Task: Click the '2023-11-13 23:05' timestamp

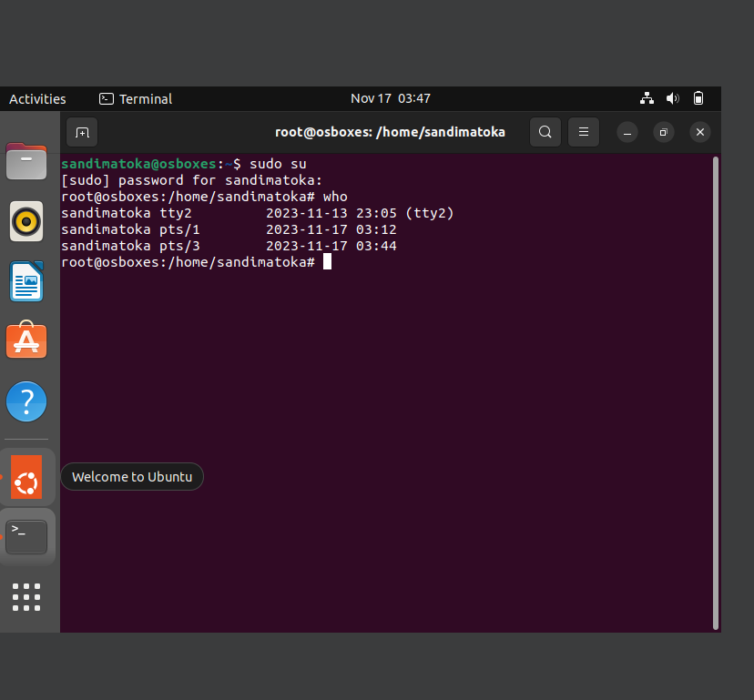Action: (x=331, y=213)
